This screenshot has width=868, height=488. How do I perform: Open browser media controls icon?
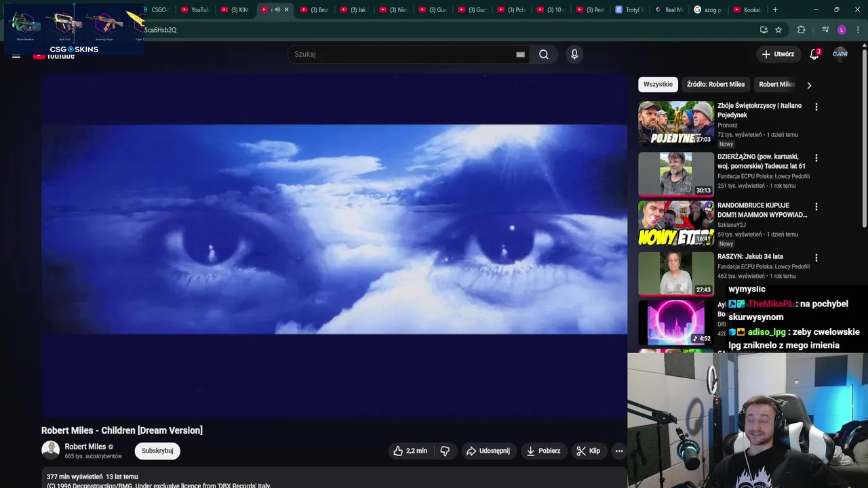(x=825, y=30)
